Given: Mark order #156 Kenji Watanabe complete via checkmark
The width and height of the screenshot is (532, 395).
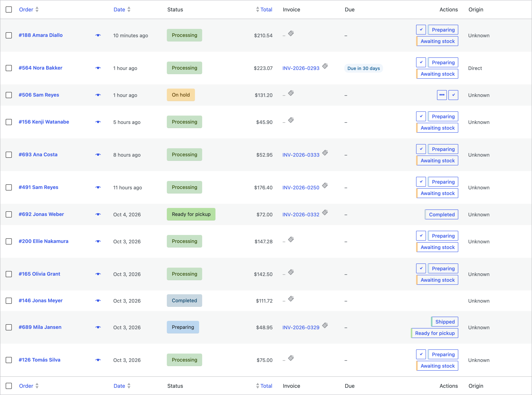Looking at the screenshot, I should (x=421, y=116).
